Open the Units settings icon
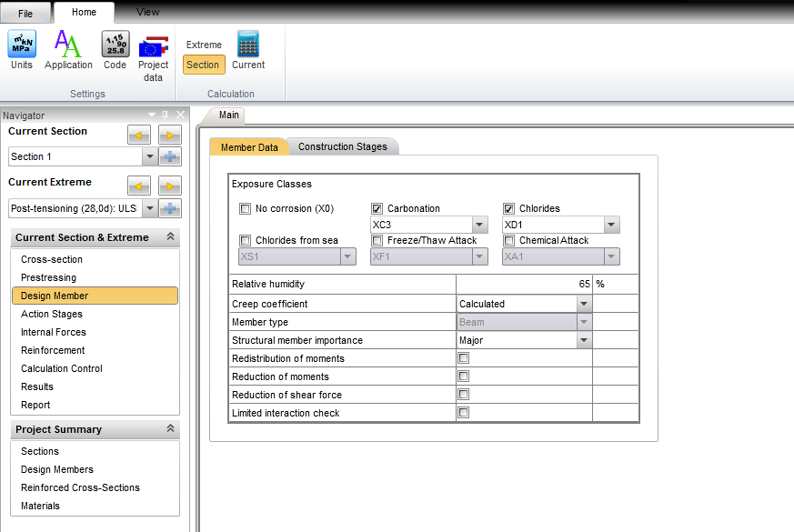 click(x=22, y=50)
